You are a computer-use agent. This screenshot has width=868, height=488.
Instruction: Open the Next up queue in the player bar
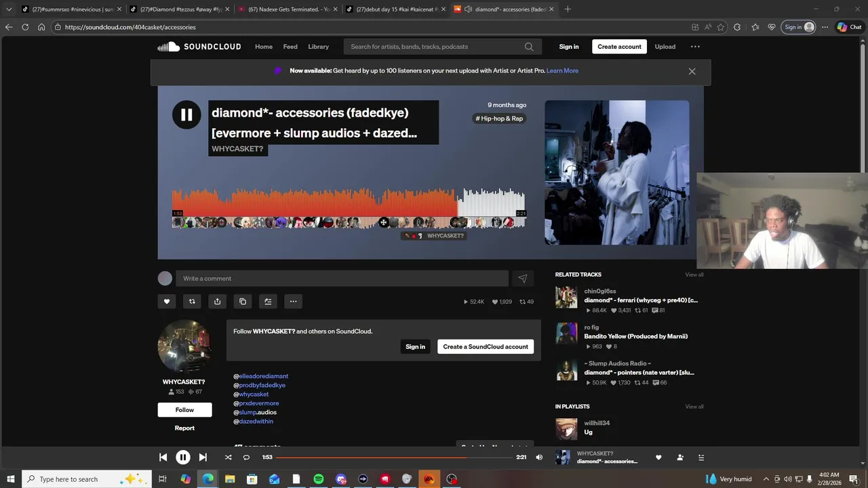(701, 457)
